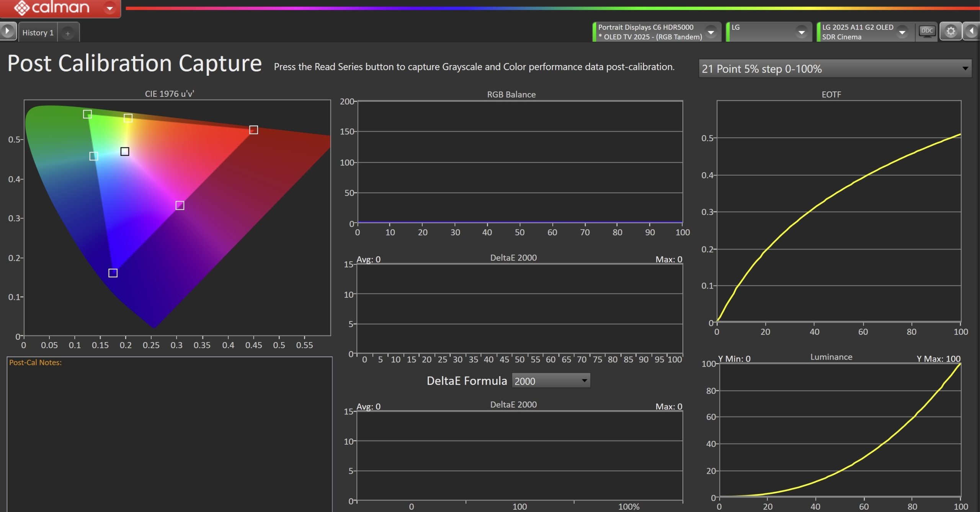Select the magenta target square on CIE chart

180,205
